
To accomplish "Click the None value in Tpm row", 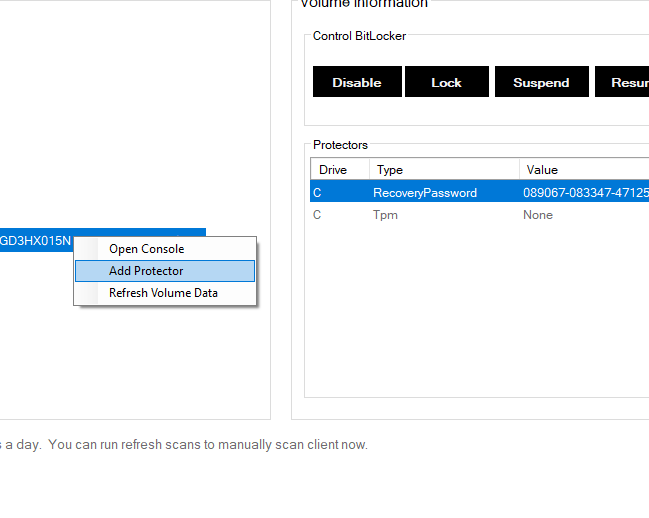I will coord(537,215).
